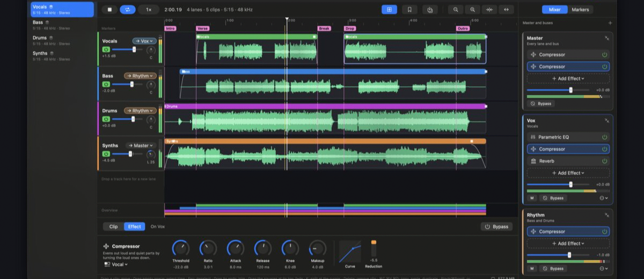Add a new bus with the plus icon
Screen dimensions: 644x279
point(610,23)
